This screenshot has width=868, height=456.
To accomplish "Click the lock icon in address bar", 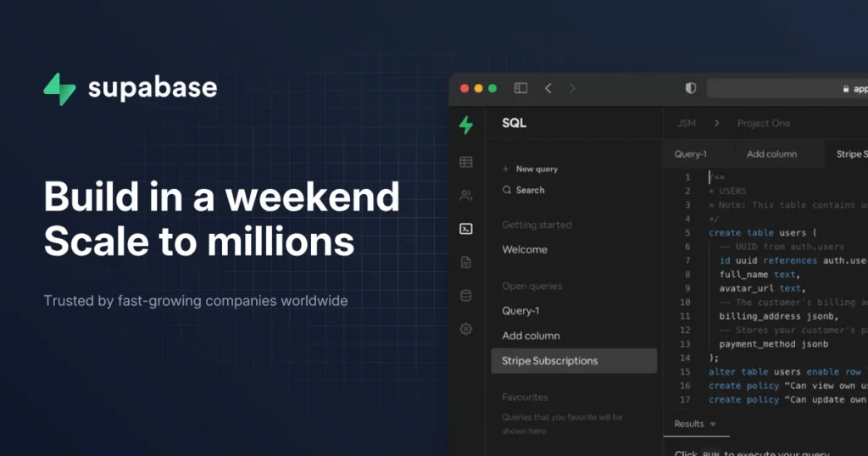I will (846, 88).
